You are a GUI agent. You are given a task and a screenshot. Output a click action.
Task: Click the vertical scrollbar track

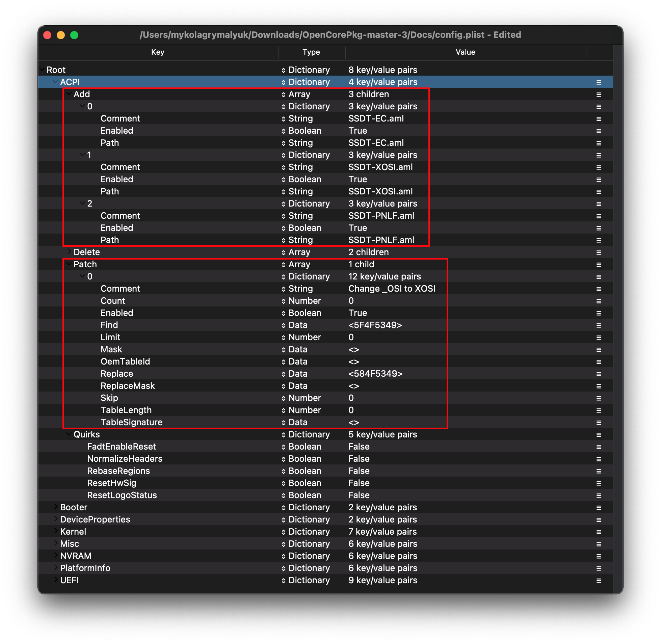(617, 304)
